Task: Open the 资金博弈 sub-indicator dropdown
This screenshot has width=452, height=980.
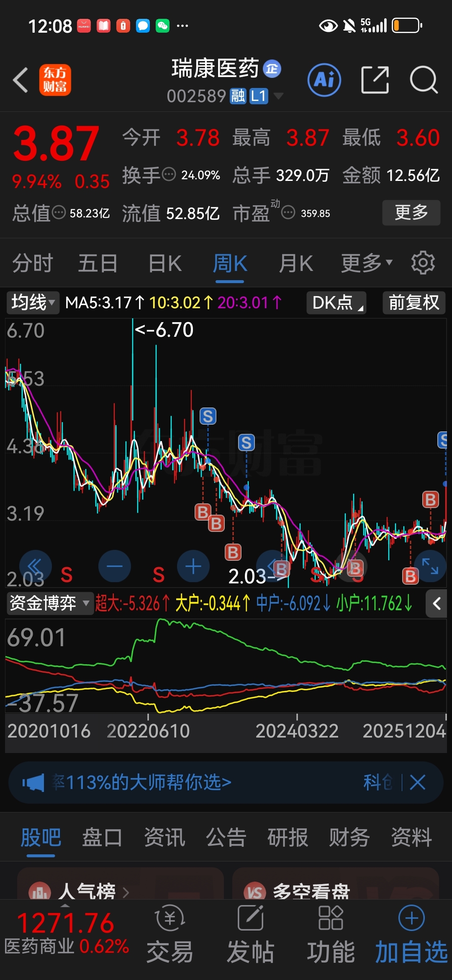Action: click(50, 603)
